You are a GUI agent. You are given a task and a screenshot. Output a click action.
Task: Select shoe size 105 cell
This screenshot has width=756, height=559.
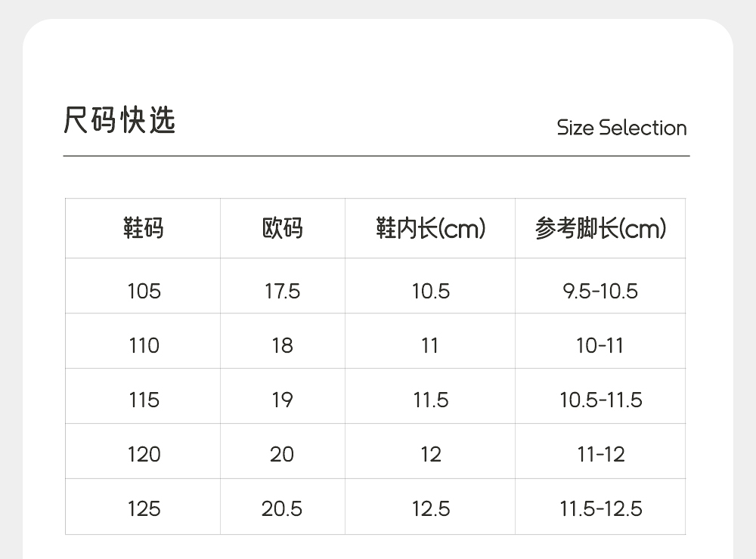pos(144,291)
